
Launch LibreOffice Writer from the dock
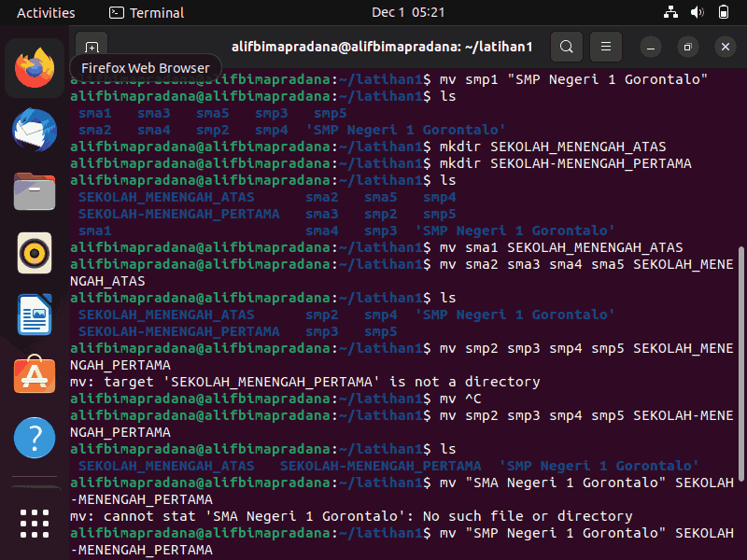pos(35,315)
